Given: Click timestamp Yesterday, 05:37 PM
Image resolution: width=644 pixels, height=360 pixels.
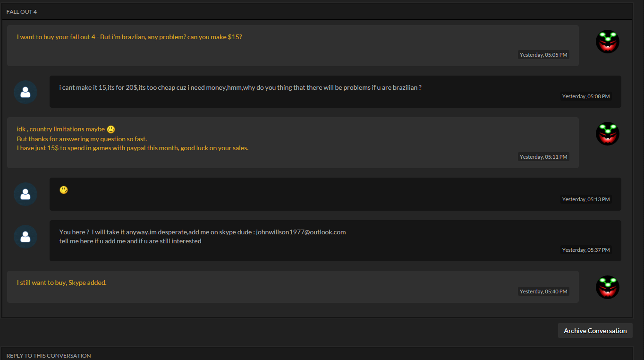Looking at the screenshot, I should point(586,250).
